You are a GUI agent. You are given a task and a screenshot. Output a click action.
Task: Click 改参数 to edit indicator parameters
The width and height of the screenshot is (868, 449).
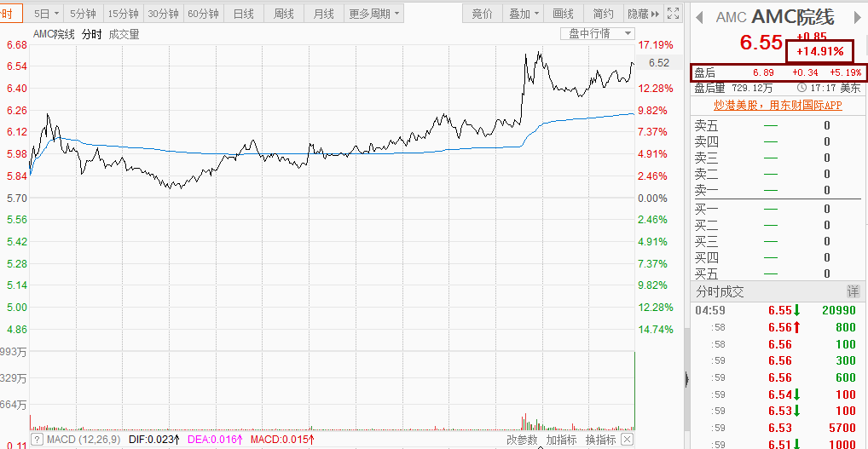pos(522,440)
